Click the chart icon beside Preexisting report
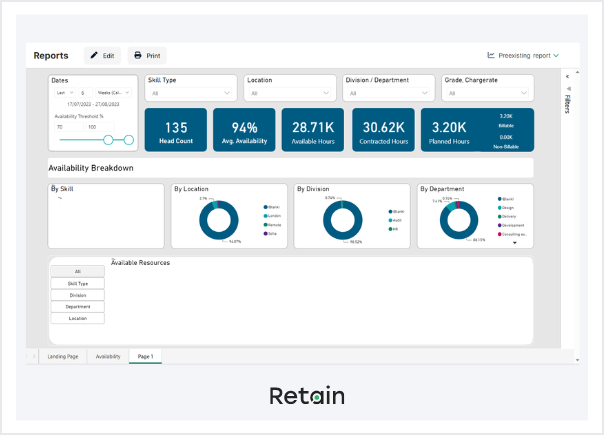Image resolution: width=604 pixels, height=435 pixels. coord(491,56)
